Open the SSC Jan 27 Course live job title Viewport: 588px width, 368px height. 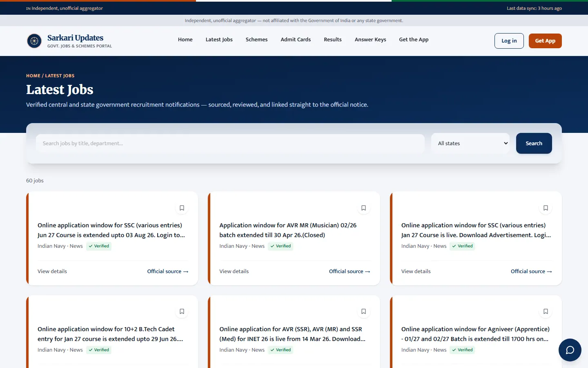coord(476,230)
